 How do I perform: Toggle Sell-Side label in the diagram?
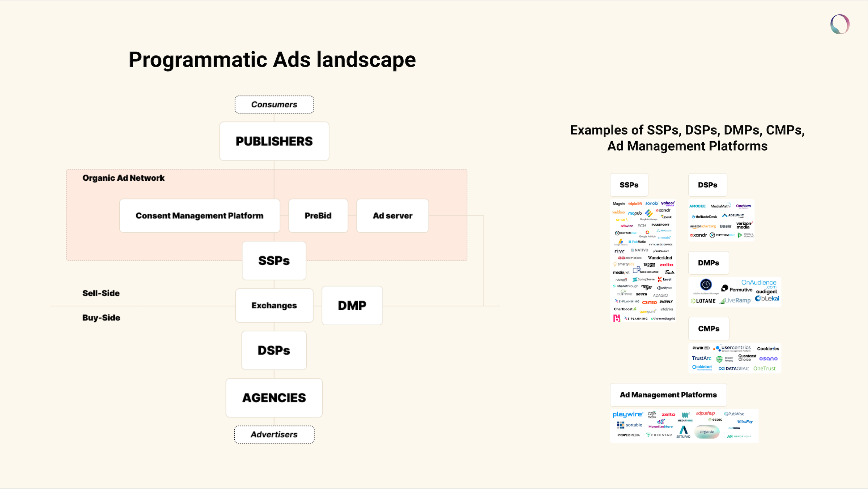coord(101,292)
